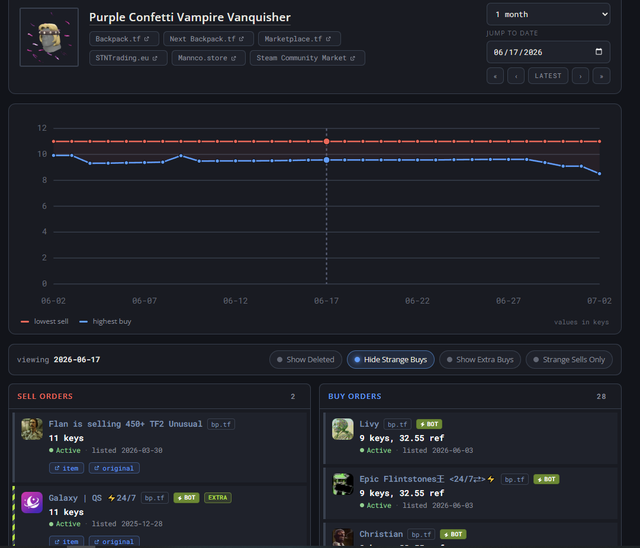Click the BUY ORDERS header
The image size is (640, 548).
click(x=355, y=396)
